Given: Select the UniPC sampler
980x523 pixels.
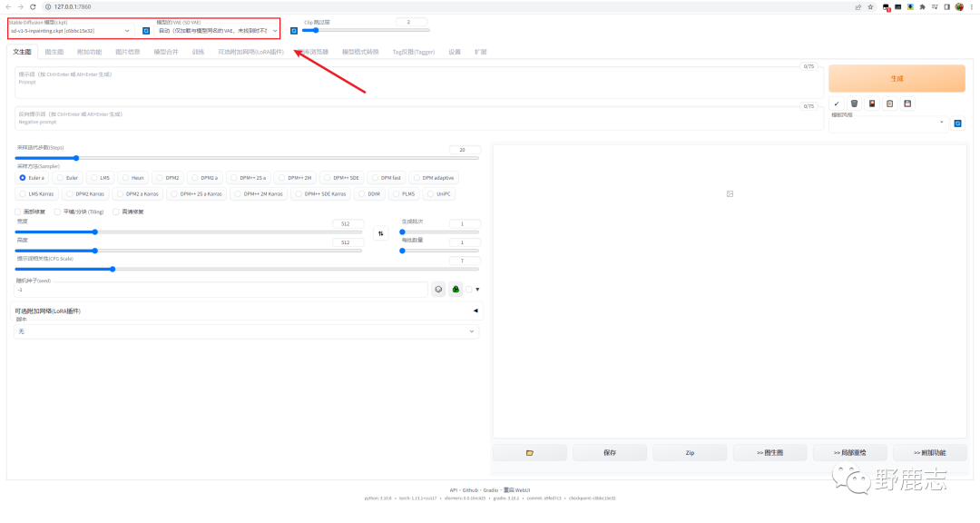Looking at the screenshot, I should (x=438, y=194).
